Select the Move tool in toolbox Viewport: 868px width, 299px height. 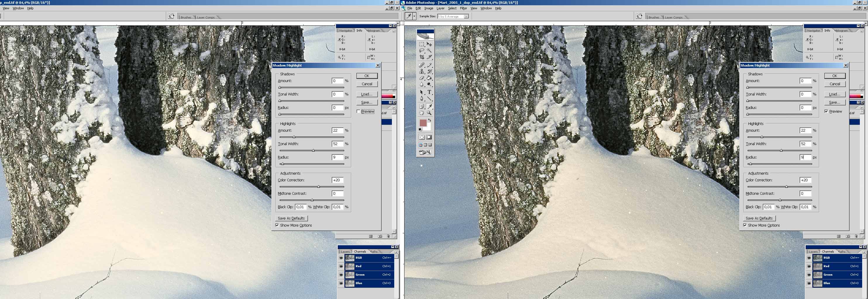(429, 44)
